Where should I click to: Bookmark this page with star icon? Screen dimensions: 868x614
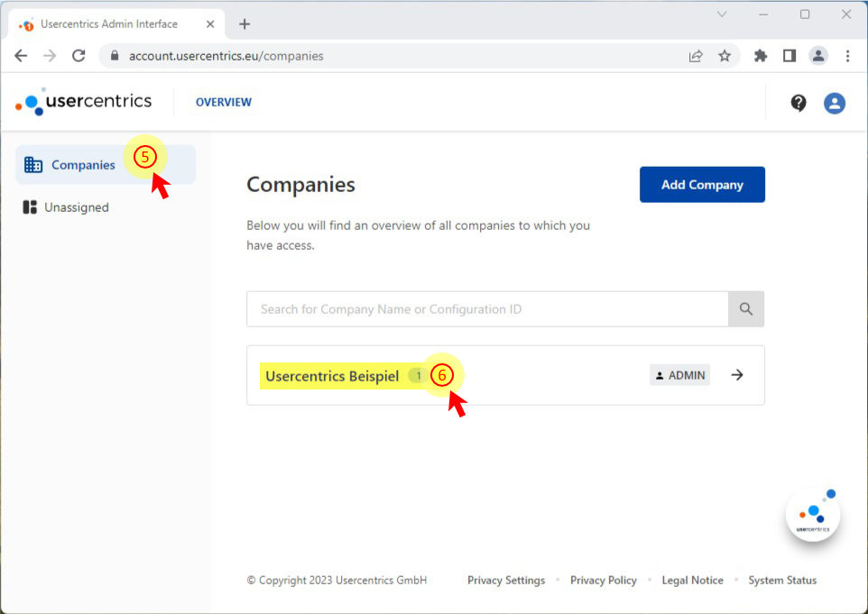725,56
